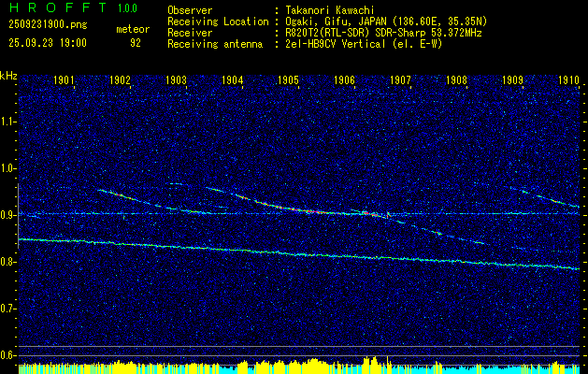Click the 1905 time axis marker
Screen dimensions: 588x374
click(x=288, y=79)
